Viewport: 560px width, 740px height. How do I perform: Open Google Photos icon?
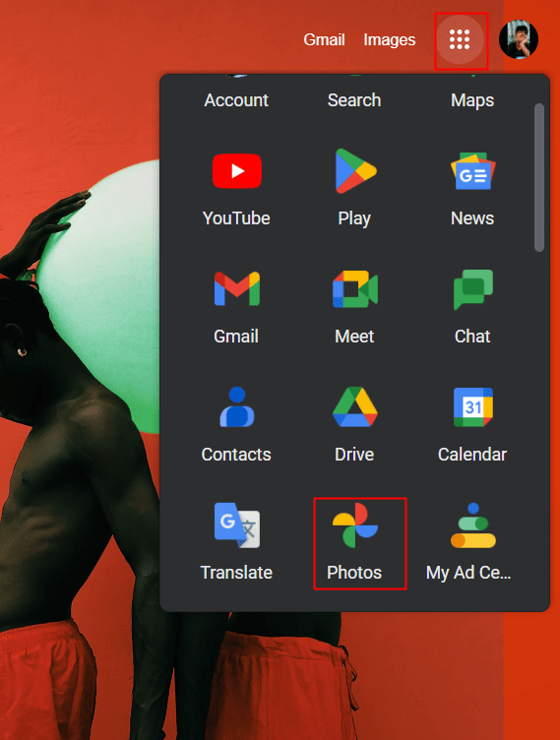click(x=355, y=524)
